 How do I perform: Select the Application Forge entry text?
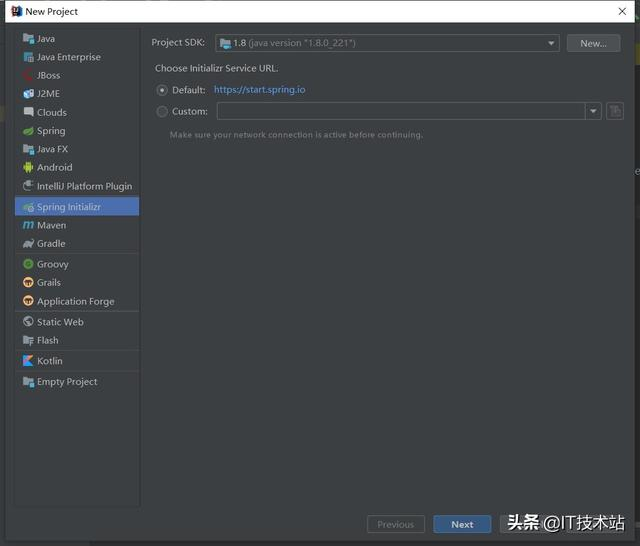[x=76, y=302]
